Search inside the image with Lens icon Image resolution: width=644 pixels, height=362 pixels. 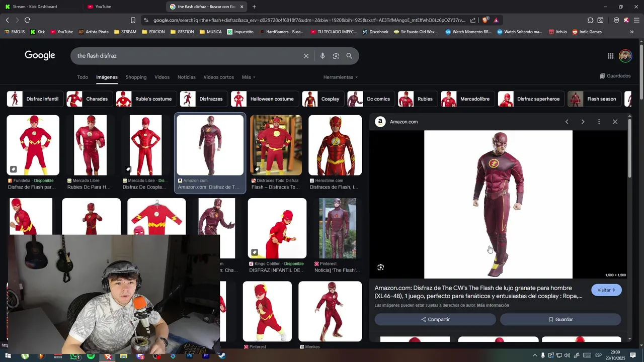pos(380,267)
